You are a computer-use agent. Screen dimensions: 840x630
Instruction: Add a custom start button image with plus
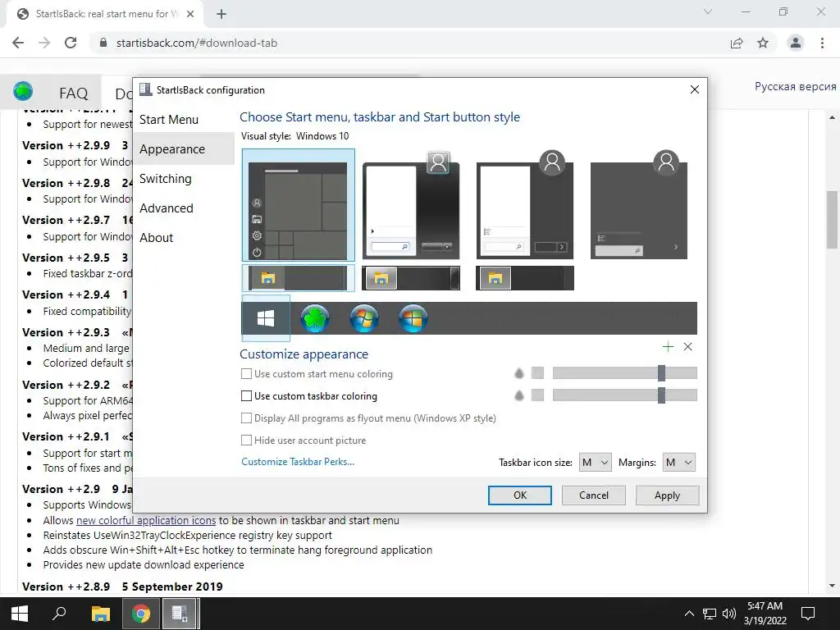tap(668, 347)
